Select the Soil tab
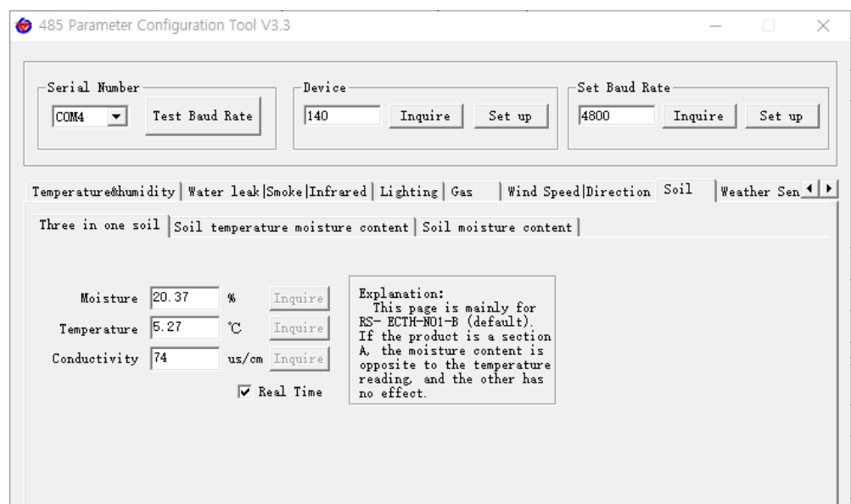This screenshot has width=851, height=504. pyautogui.click(x=686, y=190)
